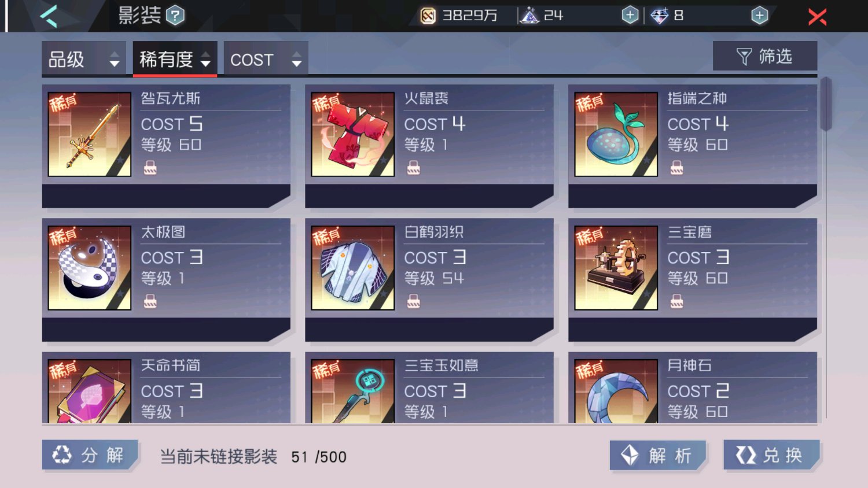Toggle the lock icon on 三宝磨

(677, 301)
